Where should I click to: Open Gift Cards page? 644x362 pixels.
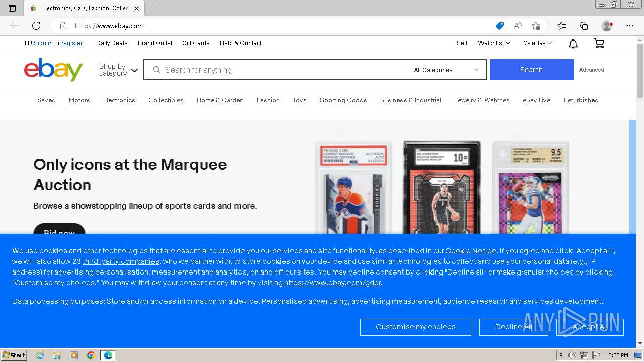[196, 43]
